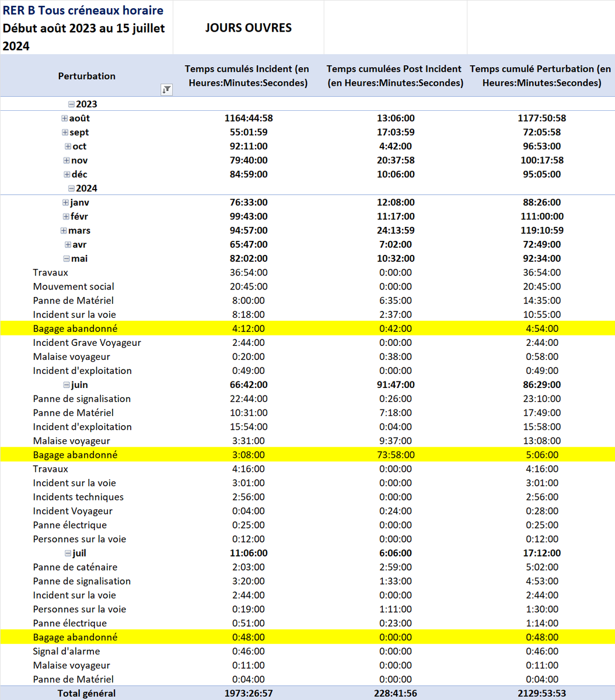Screen dimensions: 615x700
Task: Select total post incident value 228:41:56
Action: coord(396,694)
